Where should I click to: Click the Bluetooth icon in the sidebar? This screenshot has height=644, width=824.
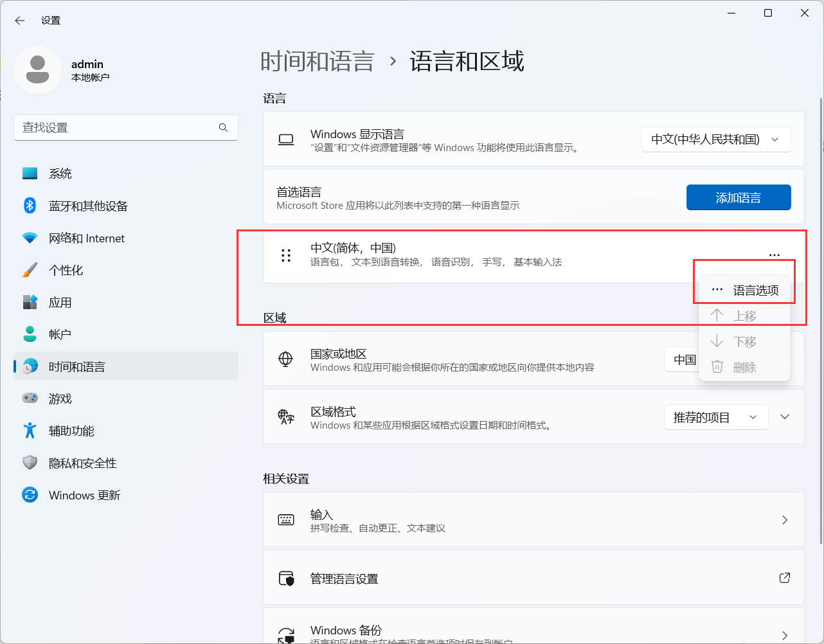(30, 206)
